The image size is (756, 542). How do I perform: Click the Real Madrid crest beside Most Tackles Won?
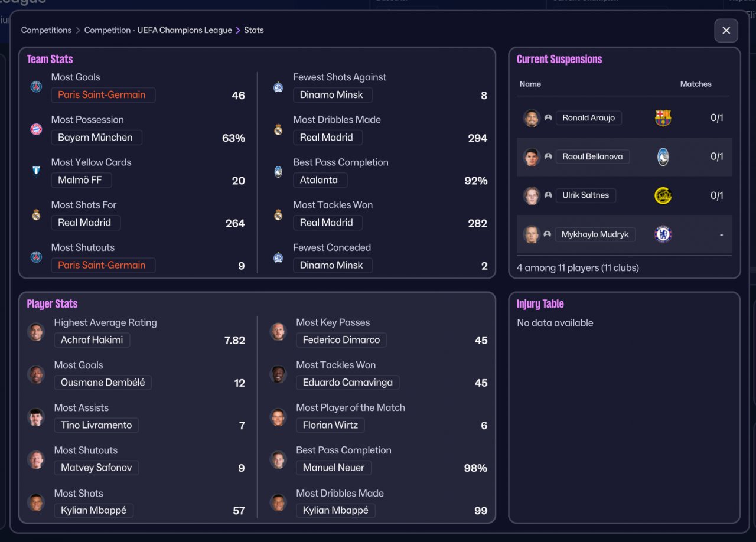(278, 214)
